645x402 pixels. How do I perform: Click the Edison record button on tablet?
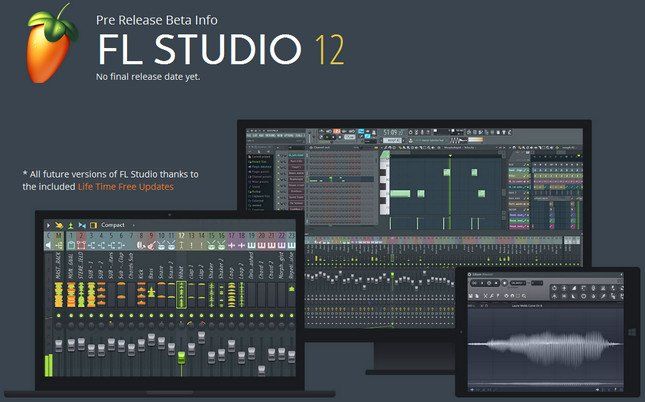[504, 283]
